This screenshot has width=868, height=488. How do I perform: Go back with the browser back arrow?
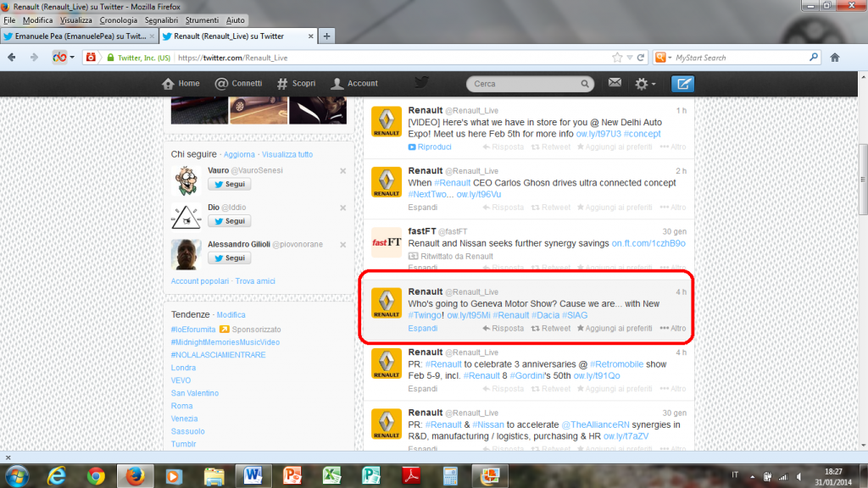12,58
